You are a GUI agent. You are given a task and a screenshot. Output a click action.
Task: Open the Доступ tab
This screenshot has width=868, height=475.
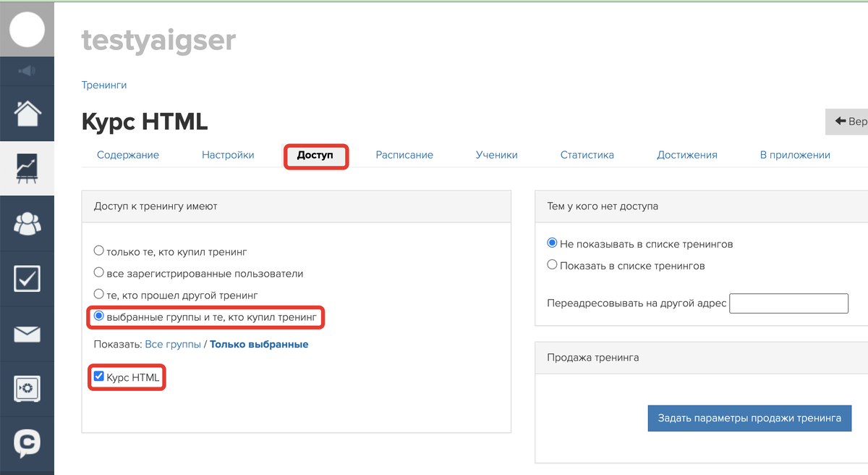[315, 156]
